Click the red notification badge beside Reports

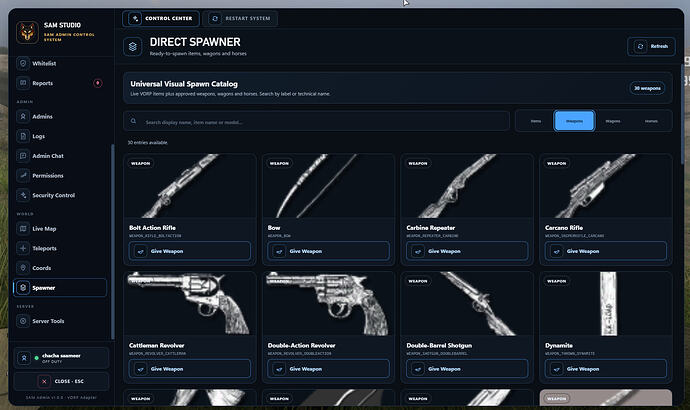coord(98,83)
